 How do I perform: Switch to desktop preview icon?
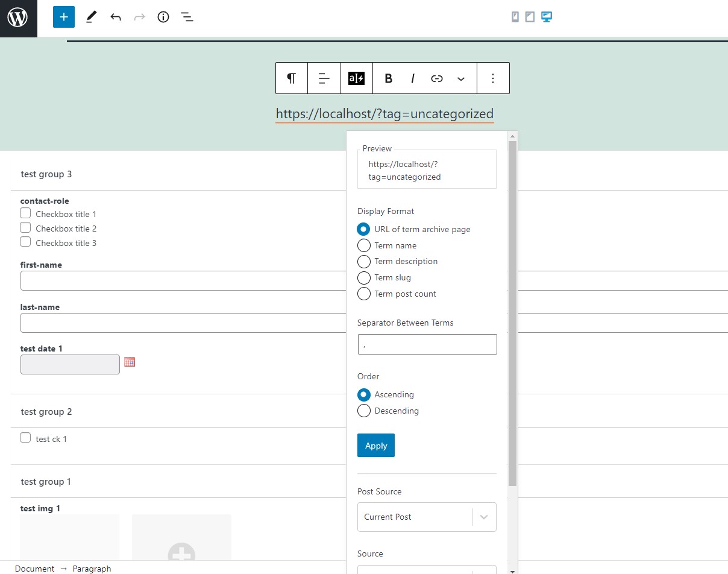[547, 17]
